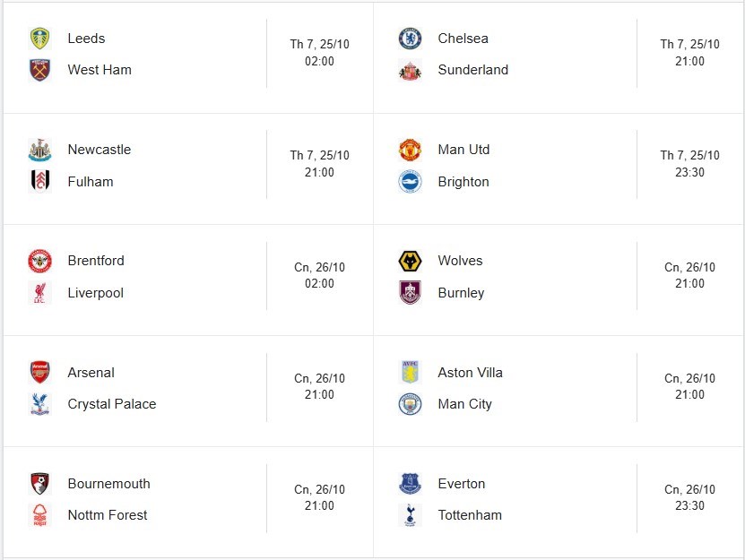745x560 pixels.
Task: Click the Bournemouth club crest
Action: click(39, 484)
